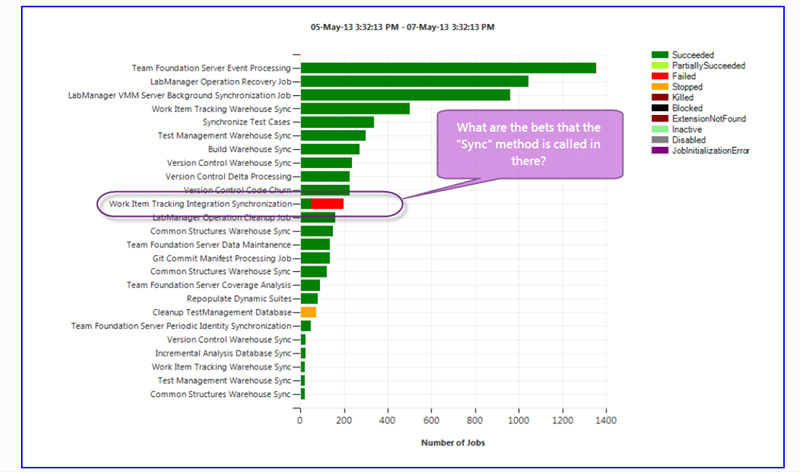Viewport: 800px width, 472px height.
Task: Click the 200 tick label on the axis
Action: 344,420
